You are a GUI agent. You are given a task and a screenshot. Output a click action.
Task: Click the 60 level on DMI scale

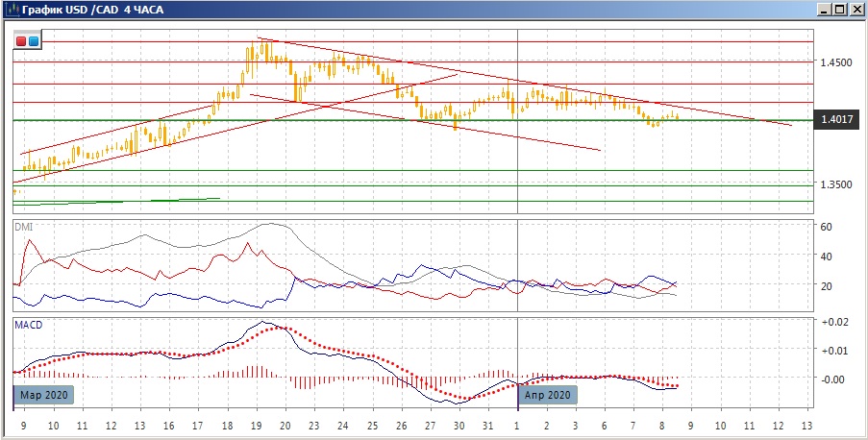coord(825,227)
